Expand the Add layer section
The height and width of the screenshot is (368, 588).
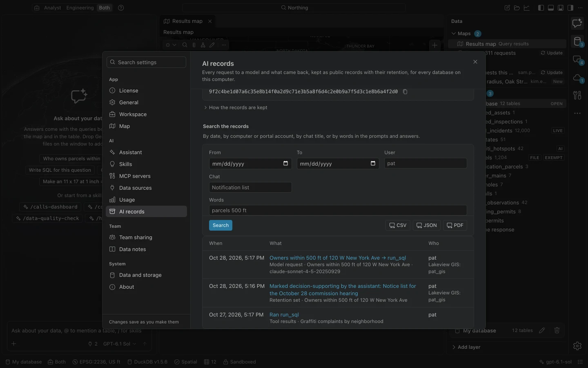pyautogui.click(x=466, y=347)
